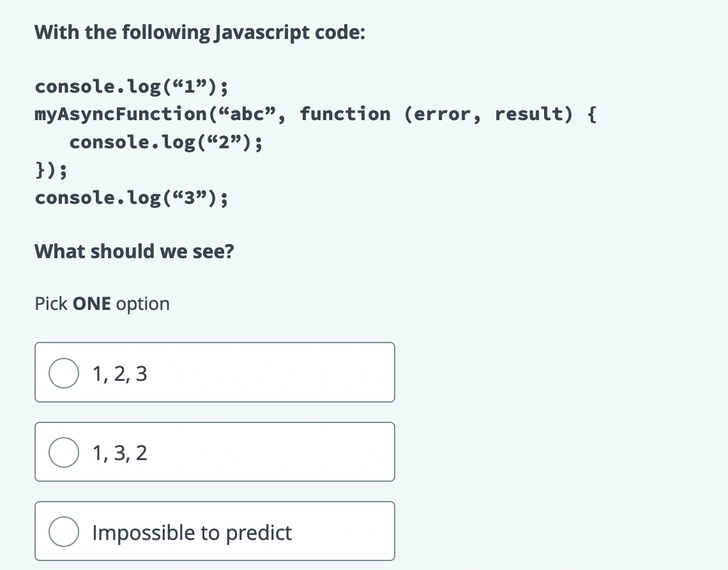Click the "With the following Javascript code:" heading

point(200,32)
